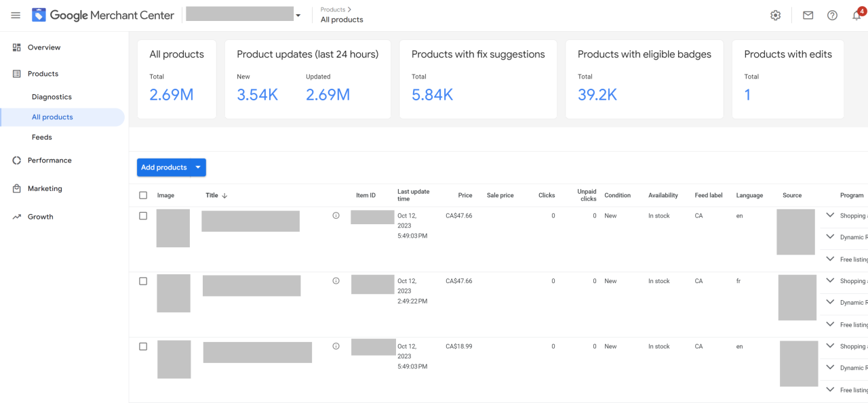View notifications via the bell icon
This screenshot has height=403, width=868.
tap(856, 14)
